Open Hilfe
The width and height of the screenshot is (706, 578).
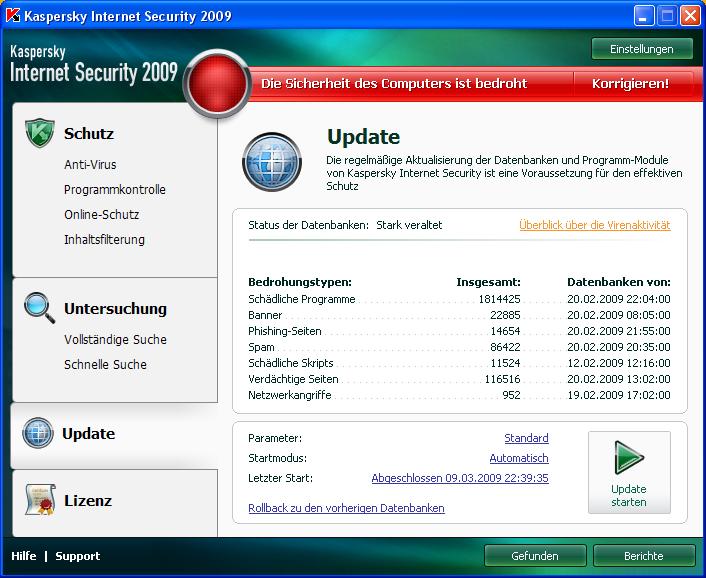(24, 556)
